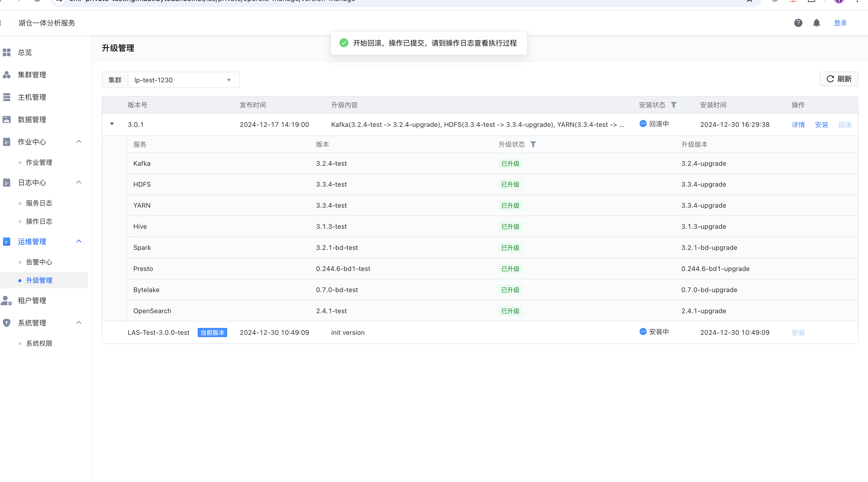The height and width of the screenshot is (482, 868).
Task: Click the LAS-Test-3.0.0-test version name
Action: click(x=158, y=333)
